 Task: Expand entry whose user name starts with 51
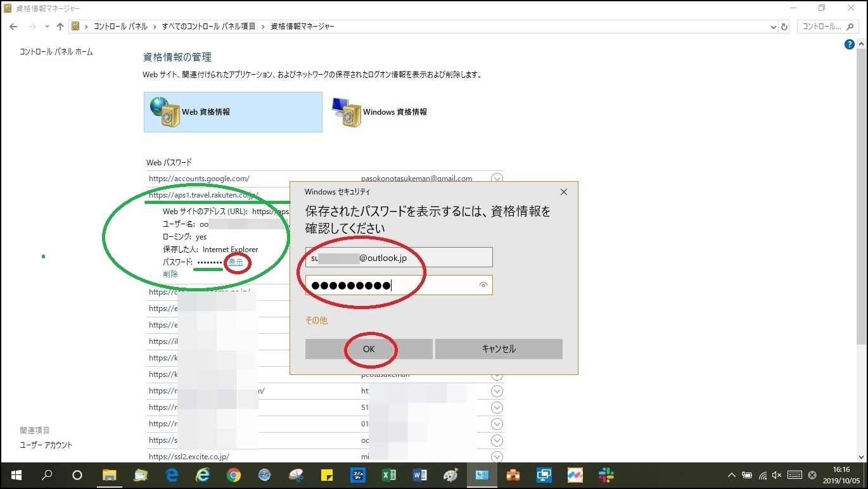coord(497,407)
